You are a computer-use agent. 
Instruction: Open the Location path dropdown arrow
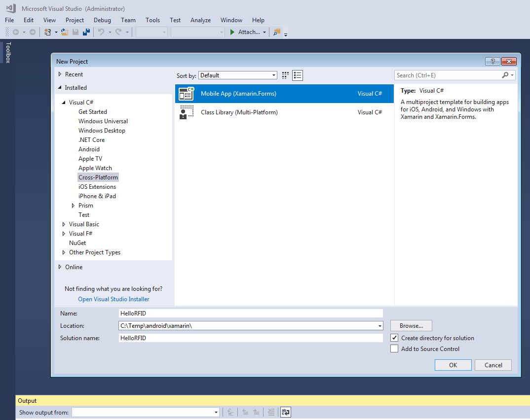click(380, 326)
